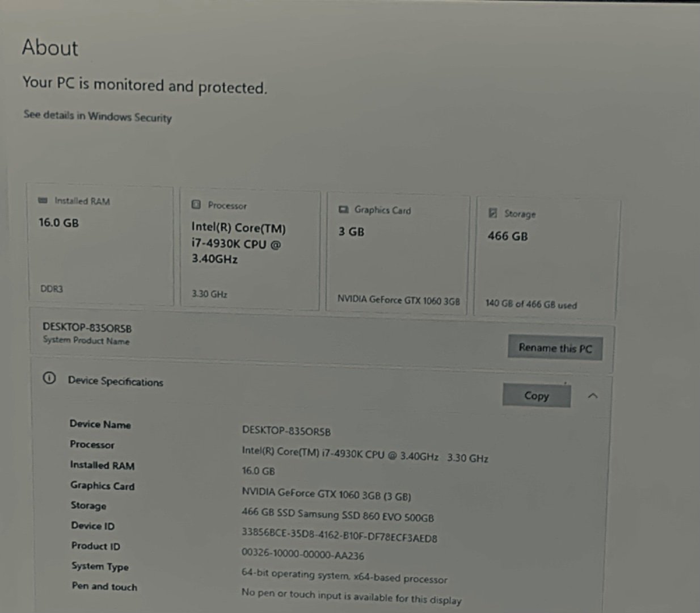The image size is (700, 613).
Task: Click the Processor card title
Action: 227,205
